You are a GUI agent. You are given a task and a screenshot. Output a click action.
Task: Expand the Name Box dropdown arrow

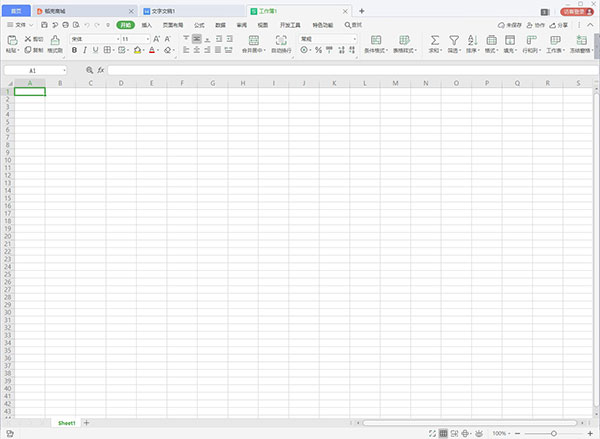click(64, 70)
